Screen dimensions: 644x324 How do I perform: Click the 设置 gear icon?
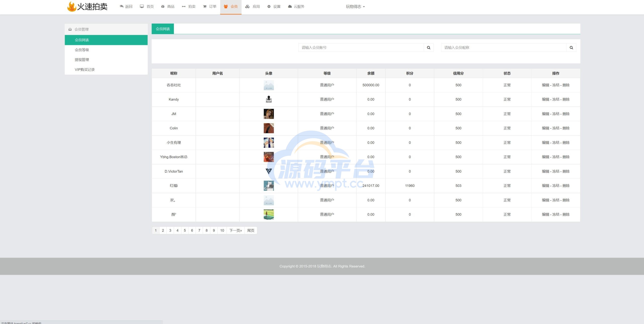pos(269,7)
